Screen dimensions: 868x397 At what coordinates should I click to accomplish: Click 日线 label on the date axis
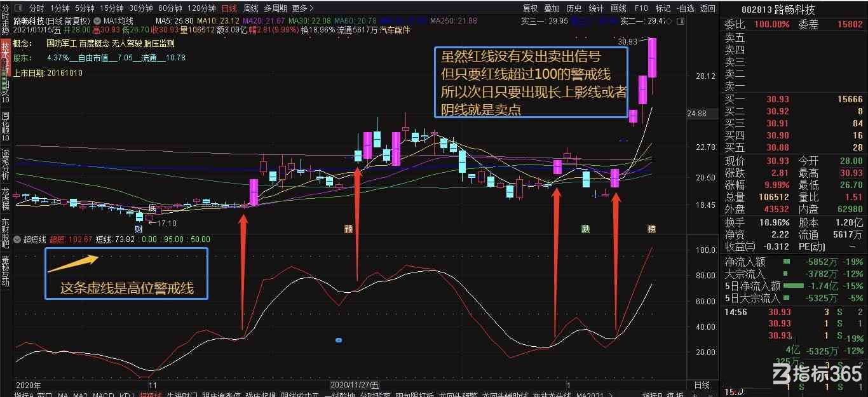pyautogui.click(x=702, y=385)
